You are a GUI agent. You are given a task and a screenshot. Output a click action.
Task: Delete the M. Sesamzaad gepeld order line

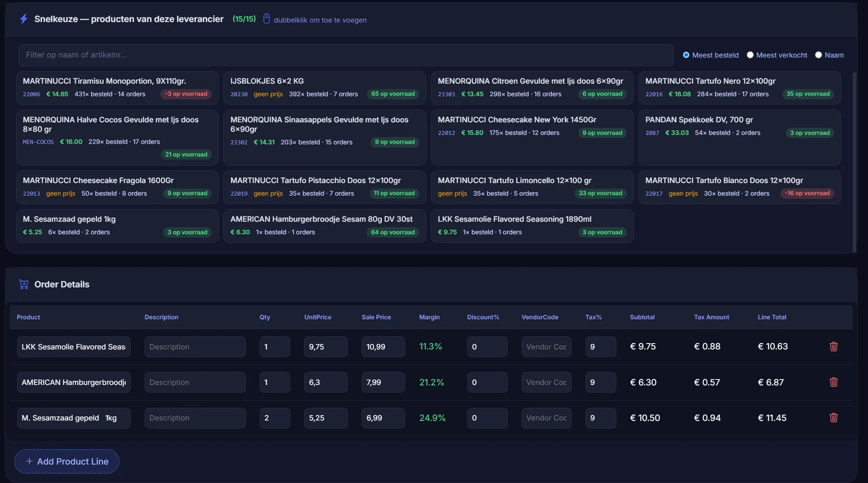[x=833, y=418]
